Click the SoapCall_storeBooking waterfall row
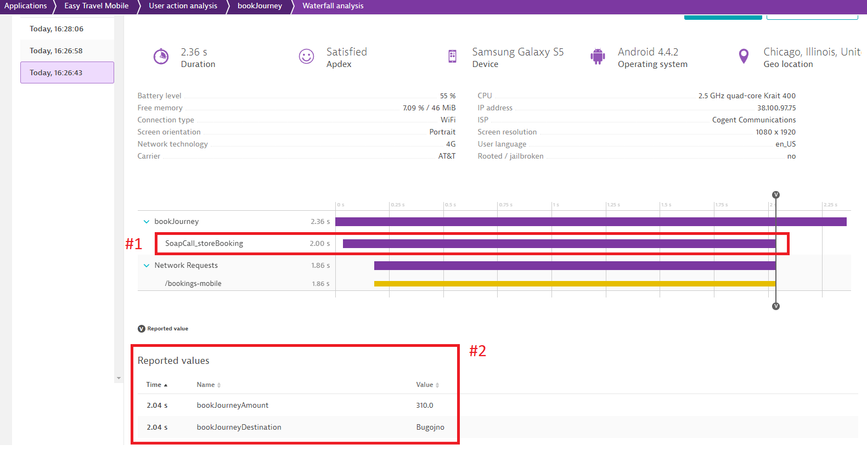 (204, 243)
